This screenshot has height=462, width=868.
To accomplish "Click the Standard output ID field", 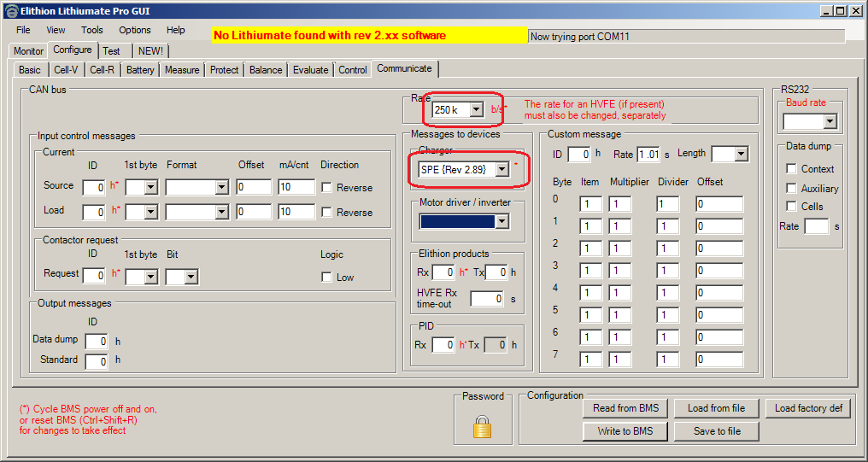I will pos(97,361).
